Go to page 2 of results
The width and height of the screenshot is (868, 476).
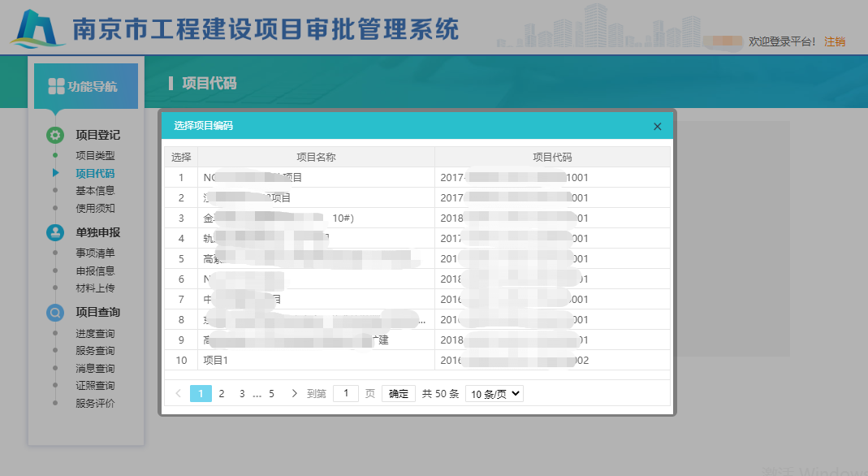tap(221, 393)
